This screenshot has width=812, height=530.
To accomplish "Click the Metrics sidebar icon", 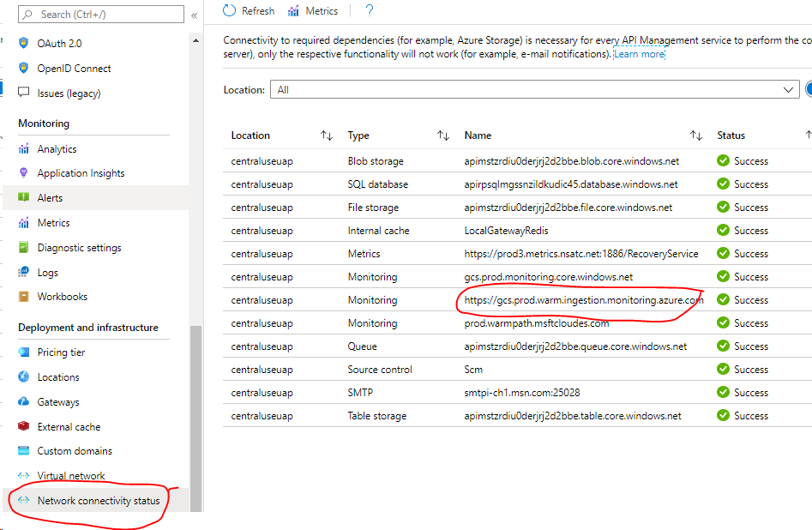I will tap(23, 222).
